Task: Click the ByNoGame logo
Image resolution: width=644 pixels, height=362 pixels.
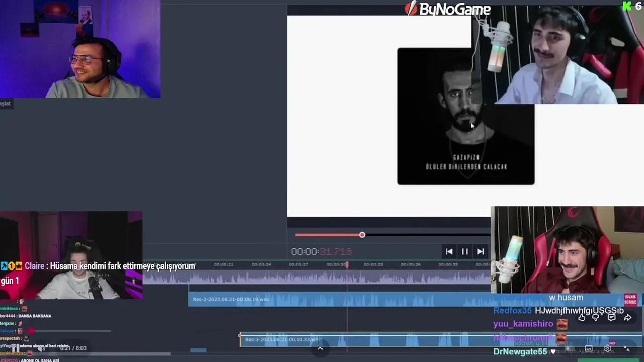Action: point(447,9)
